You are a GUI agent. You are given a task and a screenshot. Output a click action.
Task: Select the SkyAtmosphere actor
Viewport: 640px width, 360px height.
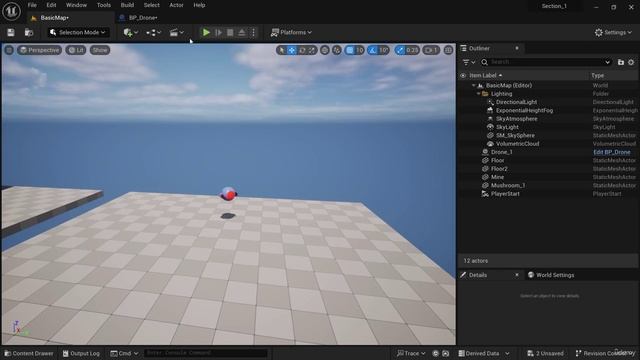(517, 119)
